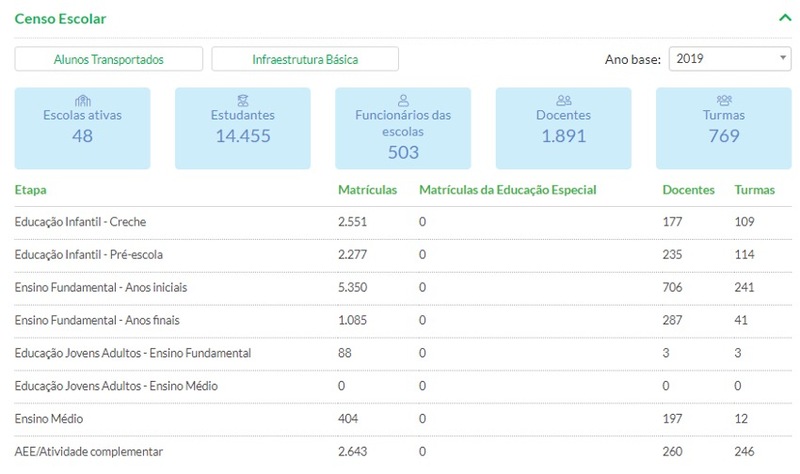Screen dimensions: 800x474
Task: Sort by the Matrículas column header
Action: [x=367, y=190]
